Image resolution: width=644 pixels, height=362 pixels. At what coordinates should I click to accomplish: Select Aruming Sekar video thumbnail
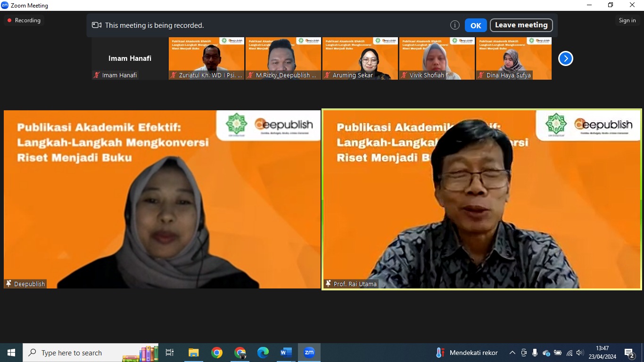pyautogui.click(x=360, y=58)
